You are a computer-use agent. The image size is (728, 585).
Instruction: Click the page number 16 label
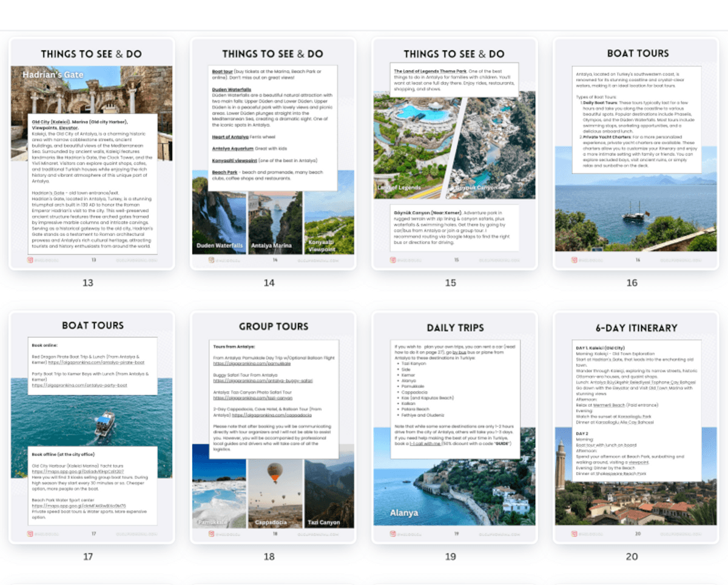click(x=632, y=282)
